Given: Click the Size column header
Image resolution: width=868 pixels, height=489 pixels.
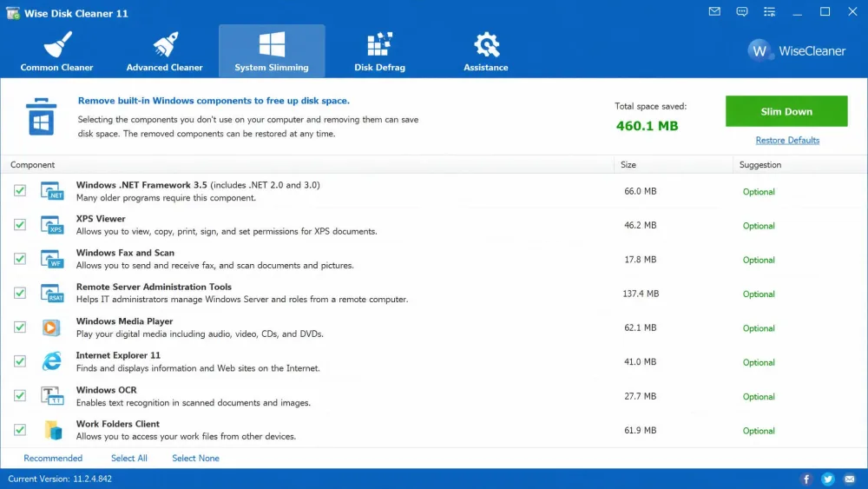Looking at the screenshot, I should point(674,164).
